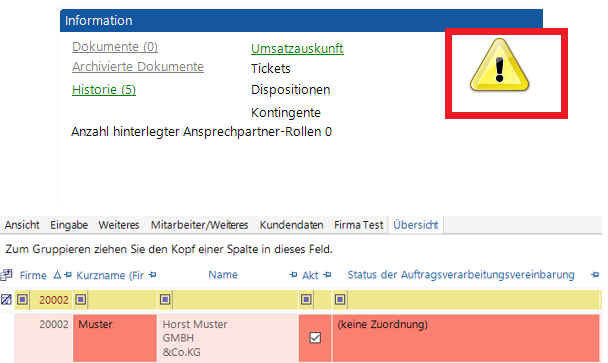Open the Umsatzauskunft link
The width and height of the screenshot is (608, 363).
point(297,48)
